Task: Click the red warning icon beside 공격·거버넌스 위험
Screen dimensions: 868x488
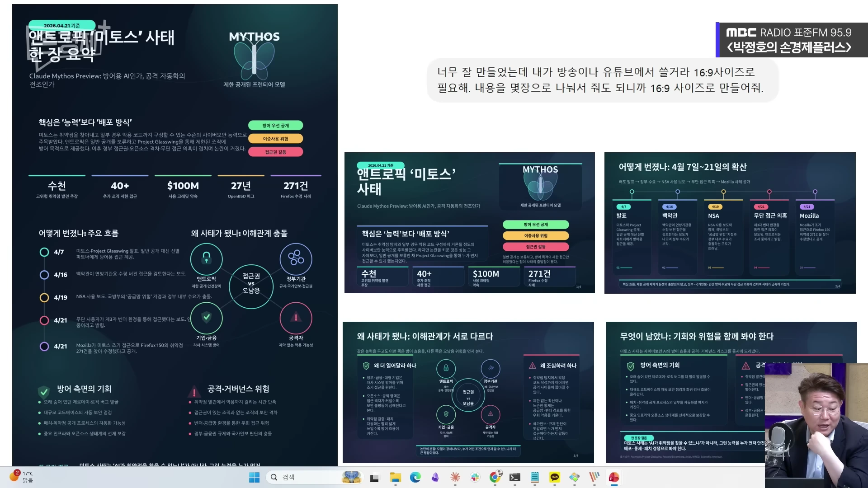Action: click(x=194, y=391)
